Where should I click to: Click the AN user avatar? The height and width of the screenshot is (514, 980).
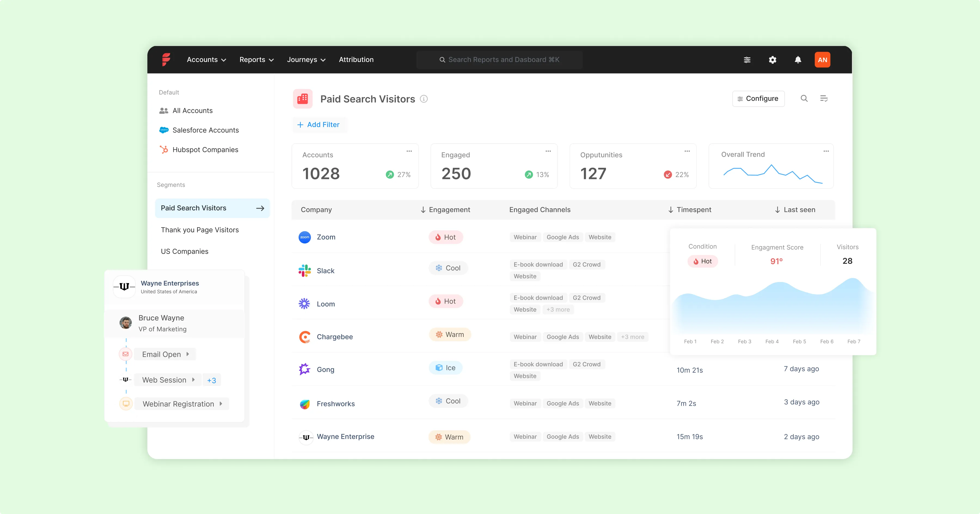(x=822, y=60)
